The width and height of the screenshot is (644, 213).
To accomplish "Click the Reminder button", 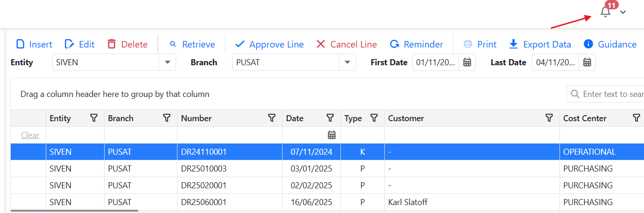I will [x=416, y=44].
